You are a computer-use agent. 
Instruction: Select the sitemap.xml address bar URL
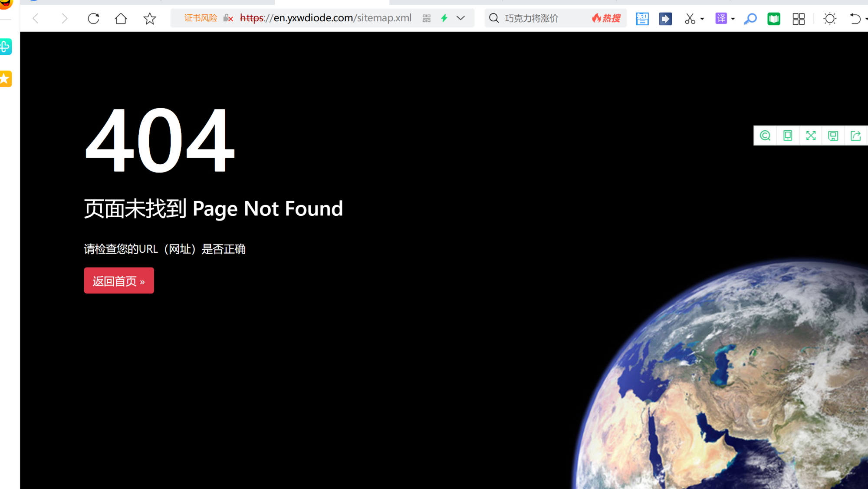pyautogui.click(x=325, y=18)
